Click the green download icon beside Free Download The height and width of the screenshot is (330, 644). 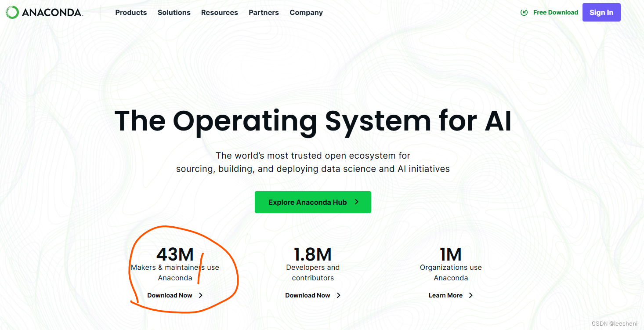(524, 12)
